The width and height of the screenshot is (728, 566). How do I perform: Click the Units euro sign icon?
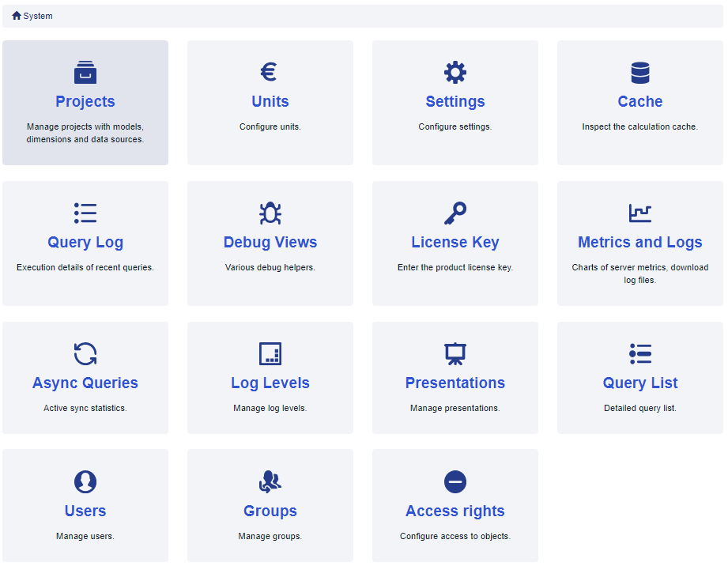(x=270, y=73)
